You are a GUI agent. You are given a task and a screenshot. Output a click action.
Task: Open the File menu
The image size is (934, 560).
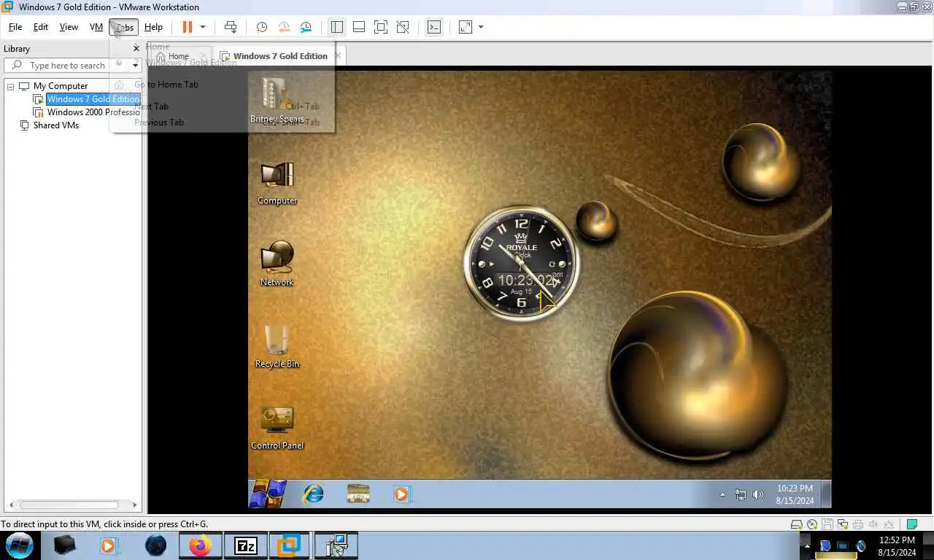pos(15,27)
